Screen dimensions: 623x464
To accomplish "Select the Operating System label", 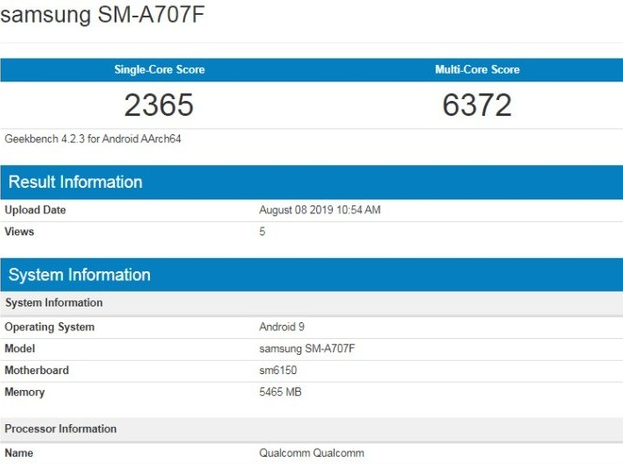I will pyautogui.click(x=49, y=327).
